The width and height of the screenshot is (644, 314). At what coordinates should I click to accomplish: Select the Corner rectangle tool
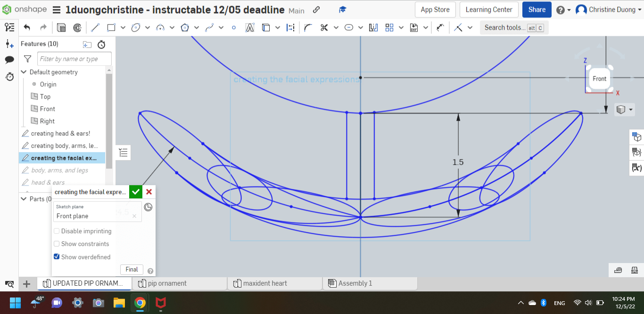(x=111, y=27)
